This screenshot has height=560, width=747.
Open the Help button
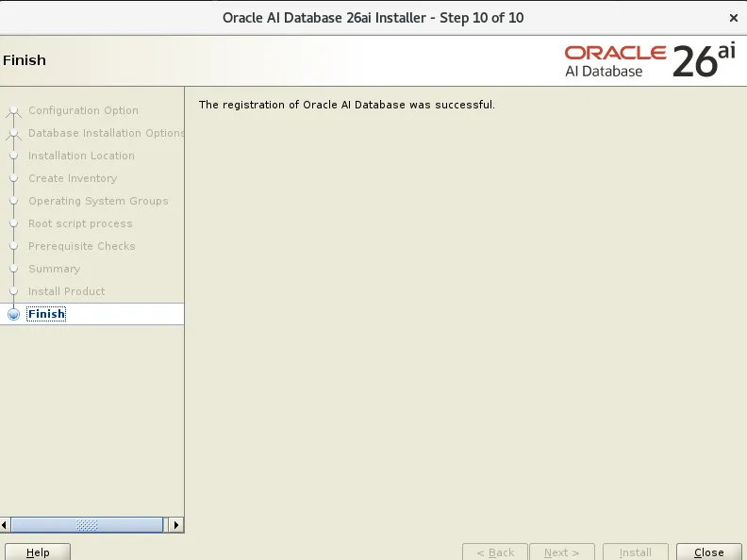38,552
